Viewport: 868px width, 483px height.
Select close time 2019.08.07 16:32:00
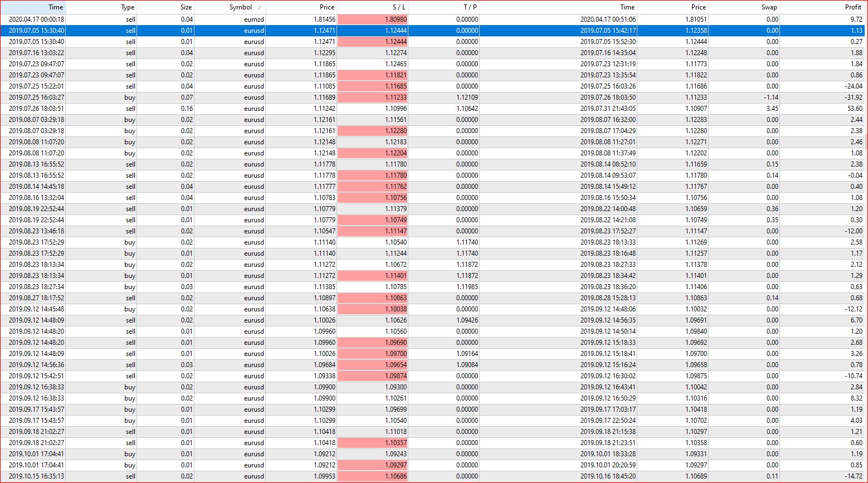(x=607, y=120)
